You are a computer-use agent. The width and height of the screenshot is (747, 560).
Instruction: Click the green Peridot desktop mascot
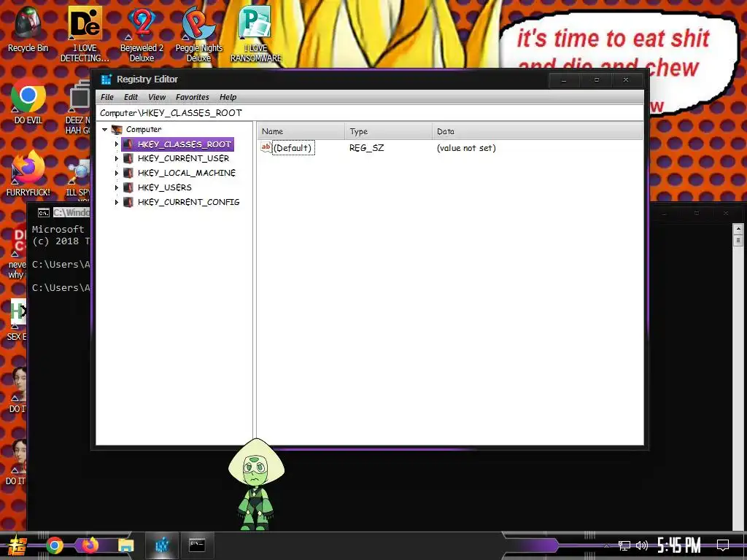(x=256, y=484)
